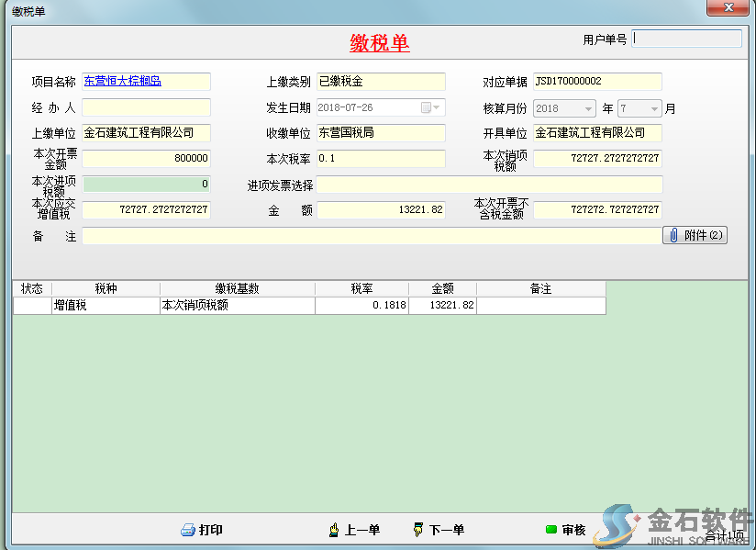Screen dimensions: 756x550
Task: Expand the 核算月份 year dropdown
Action: [x=588, y=108]
